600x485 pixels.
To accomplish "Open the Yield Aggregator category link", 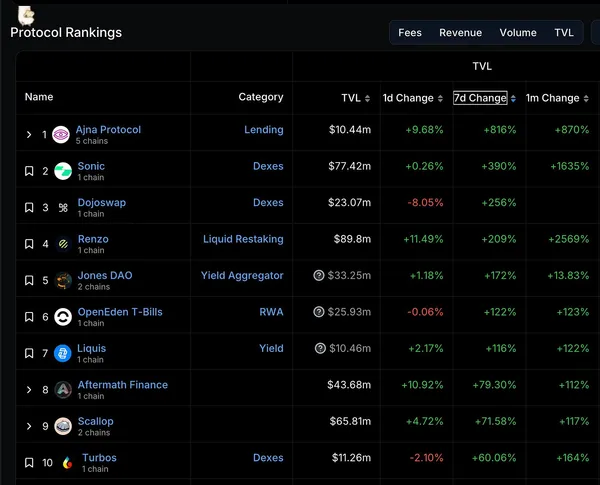I will [x=242, y=276].
